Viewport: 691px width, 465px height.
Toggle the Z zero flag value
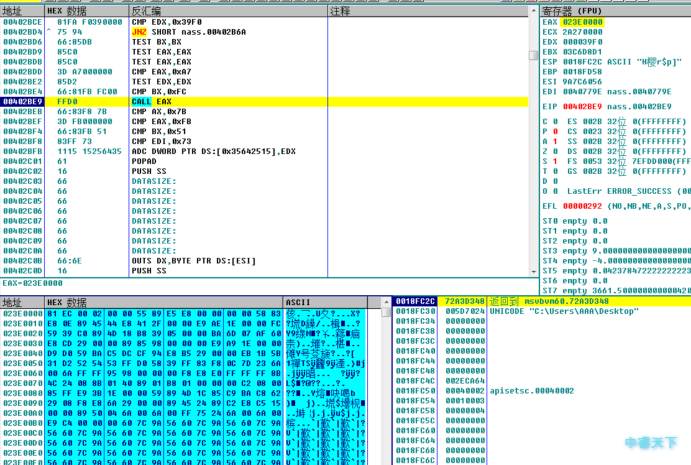click(x=555, y=152)
